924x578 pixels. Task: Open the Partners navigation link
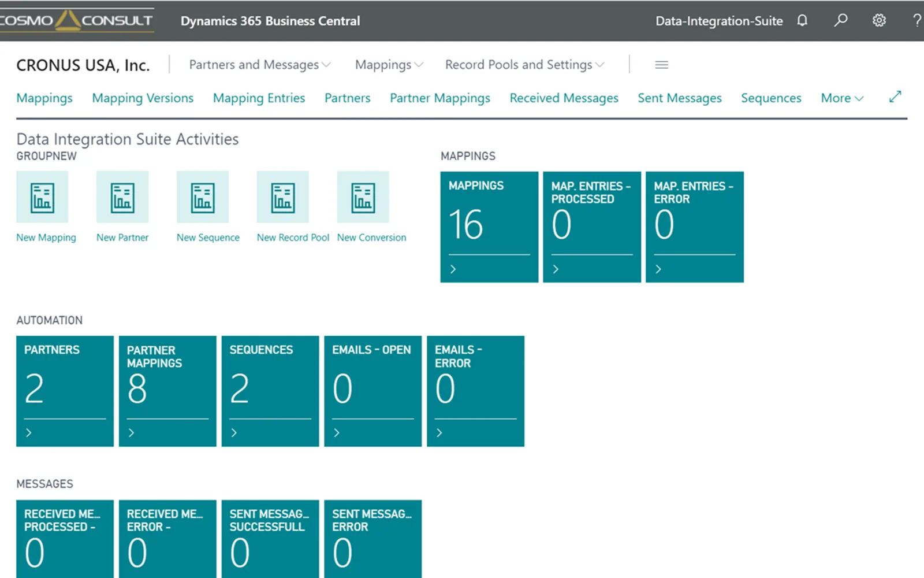347,98
